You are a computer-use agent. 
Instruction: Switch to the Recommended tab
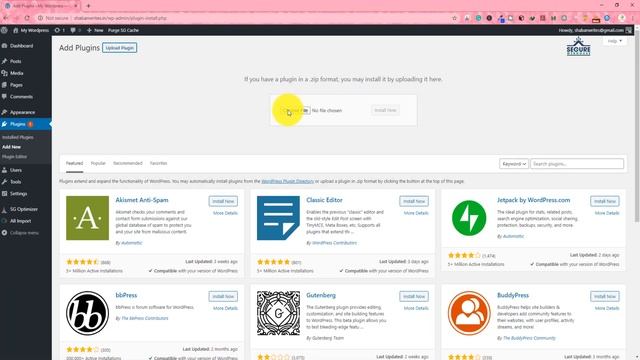point(128,163)
